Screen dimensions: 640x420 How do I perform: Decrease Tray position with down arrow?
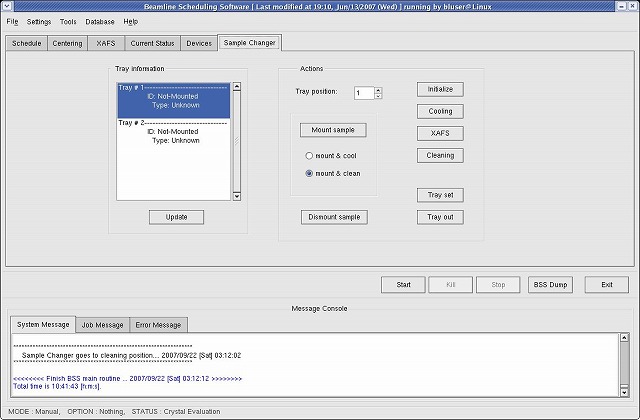378,96
